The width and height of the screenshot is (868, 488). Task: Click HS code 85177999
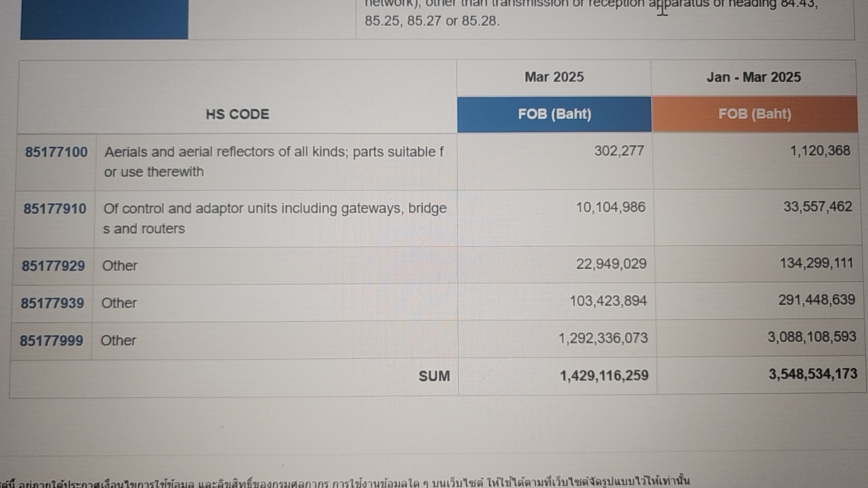pos(52,340)
